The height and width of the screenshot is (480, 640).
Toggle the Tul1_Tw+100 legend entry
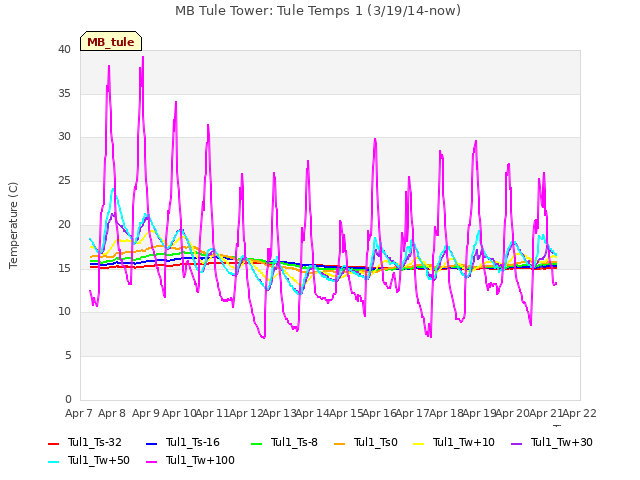pos(190,460)
